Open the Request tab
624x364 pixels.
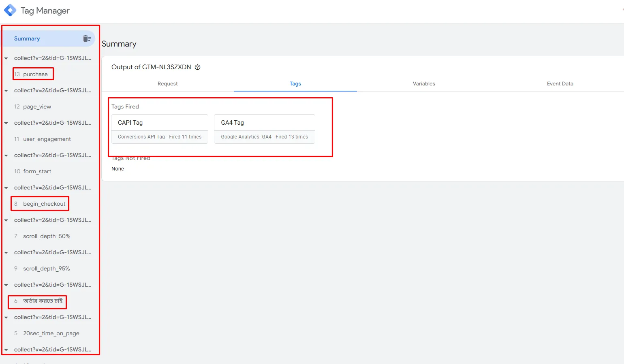[167, 84]
